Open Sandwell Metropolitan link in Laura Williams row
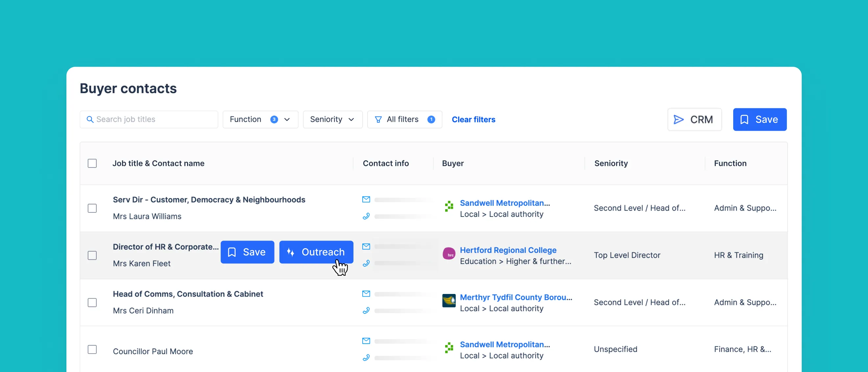The height and width of the screenshot is (372, 868). coord(505,203)
